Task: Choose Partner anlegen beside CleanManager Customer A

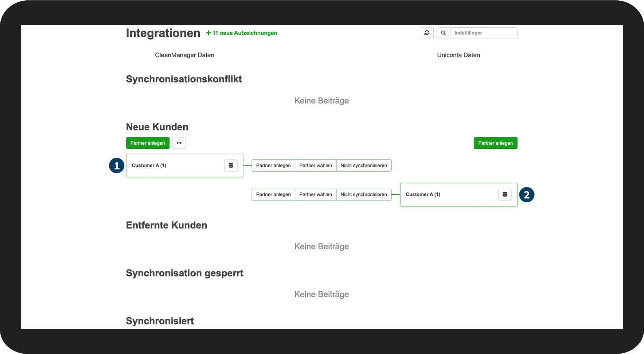Action: (273, 166)
